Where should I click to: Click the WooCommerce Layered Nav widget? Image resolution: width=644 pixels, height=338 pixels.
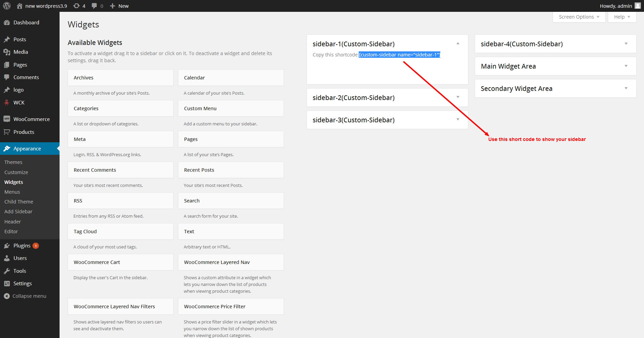coord(231,262)
